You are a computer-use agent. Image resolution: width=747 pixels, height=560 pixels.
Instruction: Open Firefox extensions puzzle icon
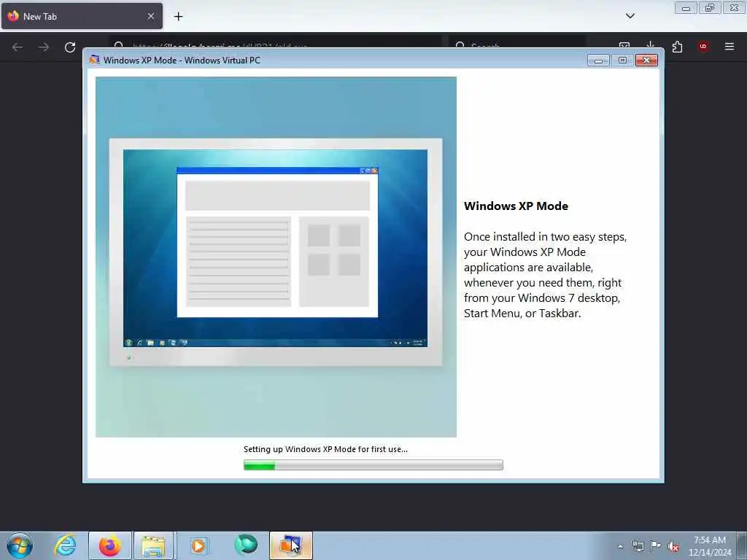(x=677, y=47)
